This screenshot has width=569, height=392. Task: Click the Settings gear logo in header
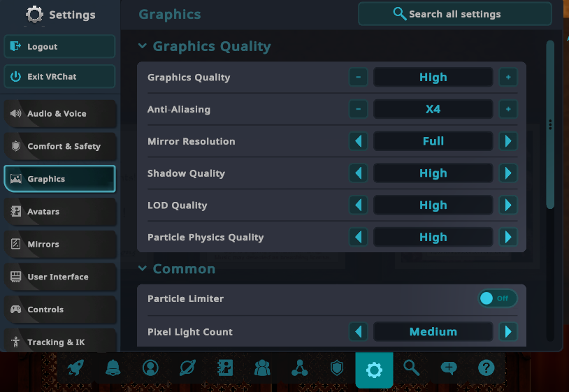34,15
